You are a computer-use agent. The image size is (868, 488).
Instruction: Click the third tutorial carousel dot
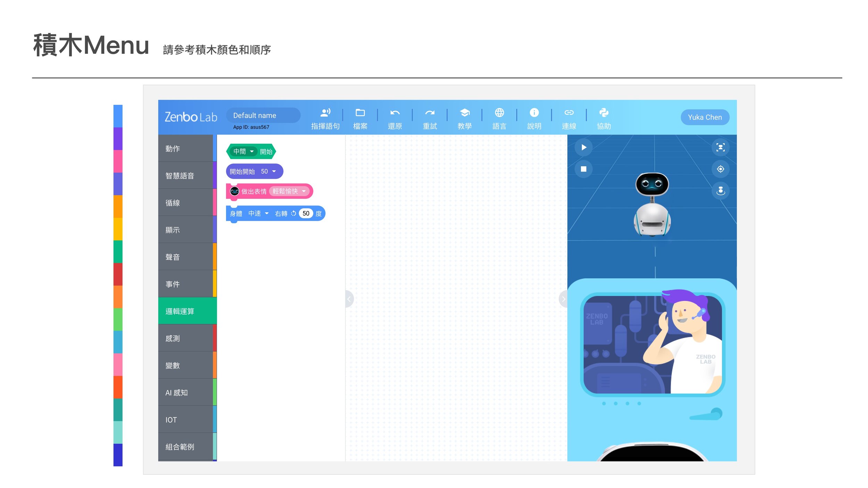pos(627,403)
